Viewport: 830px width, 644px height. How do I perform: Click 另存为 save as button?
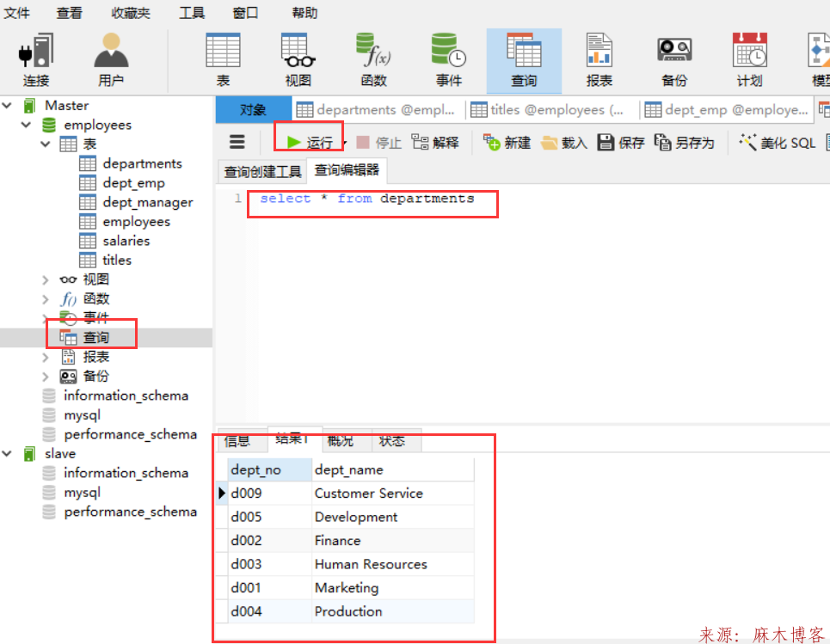[685, 143]
